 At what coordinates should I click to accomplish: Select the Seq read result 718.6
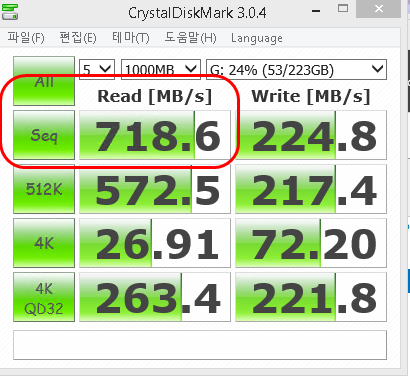click(155, 135)
